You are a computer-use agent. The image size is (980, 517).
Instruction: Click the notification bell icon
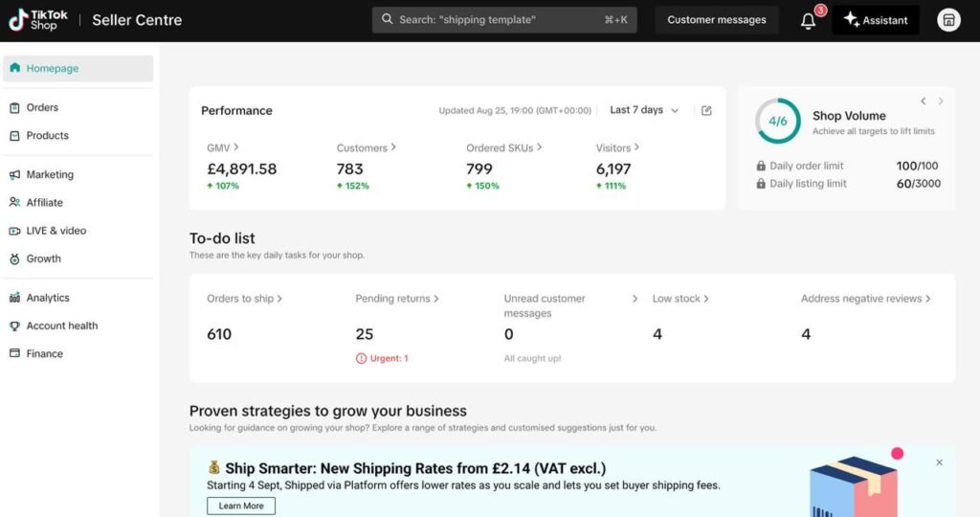(808, 20)
